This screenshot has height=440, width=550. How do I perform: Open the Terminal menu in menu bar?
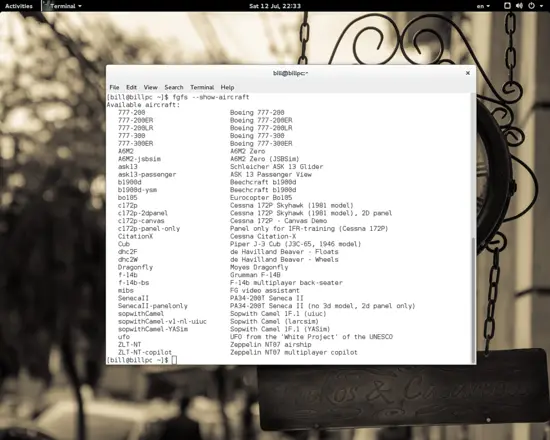202,87
